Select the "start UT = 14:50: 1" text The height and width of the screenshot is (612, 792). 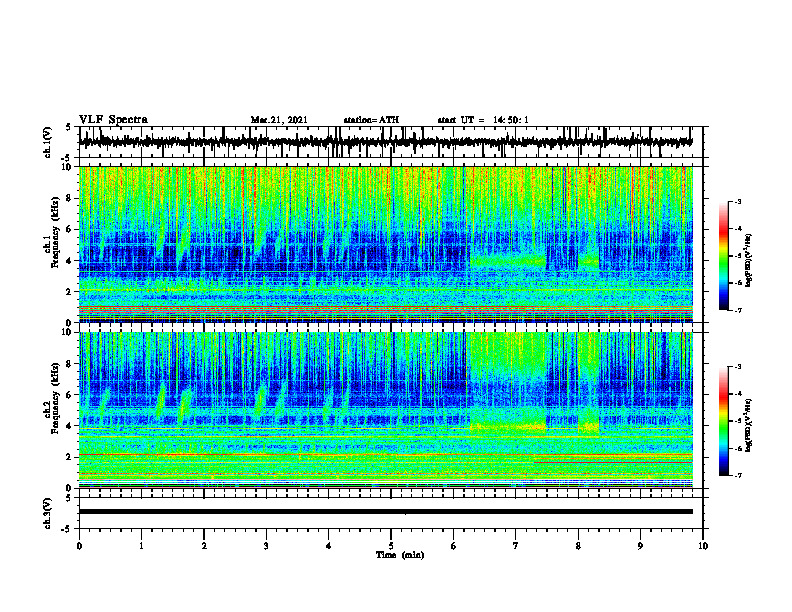point(483,120)
